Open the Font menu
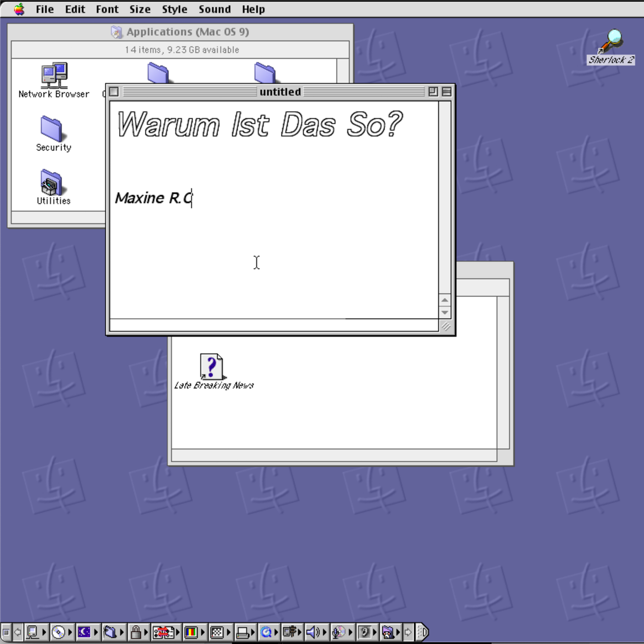The image size is (644, 644). coord(107,9)
